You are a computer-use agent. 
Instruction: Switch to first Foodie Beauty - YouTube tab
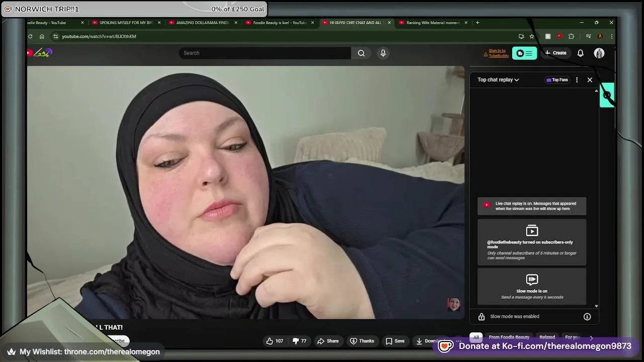[x=55, y=23]
